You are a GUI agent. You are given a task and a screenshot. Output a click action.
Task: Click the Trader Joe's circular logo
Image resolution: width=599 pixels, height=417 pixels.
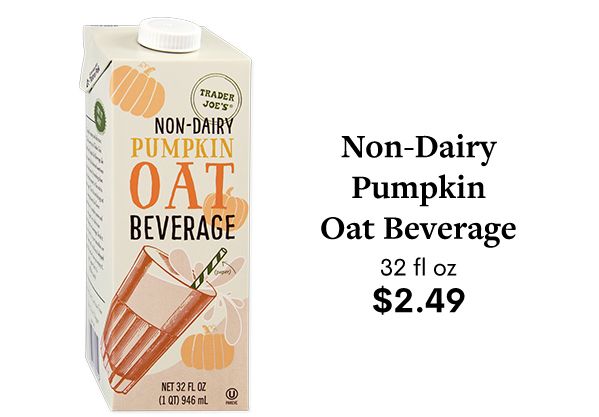pyautogui.click(x=217, y=98)
